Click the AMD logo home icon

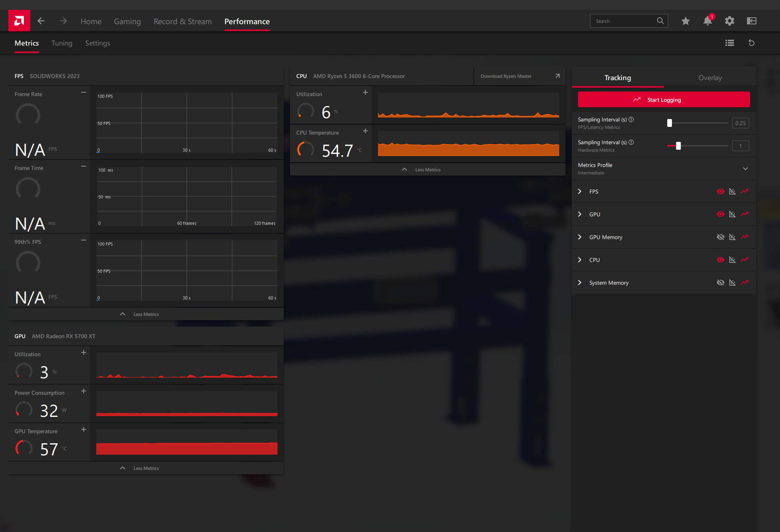point(19,21)
